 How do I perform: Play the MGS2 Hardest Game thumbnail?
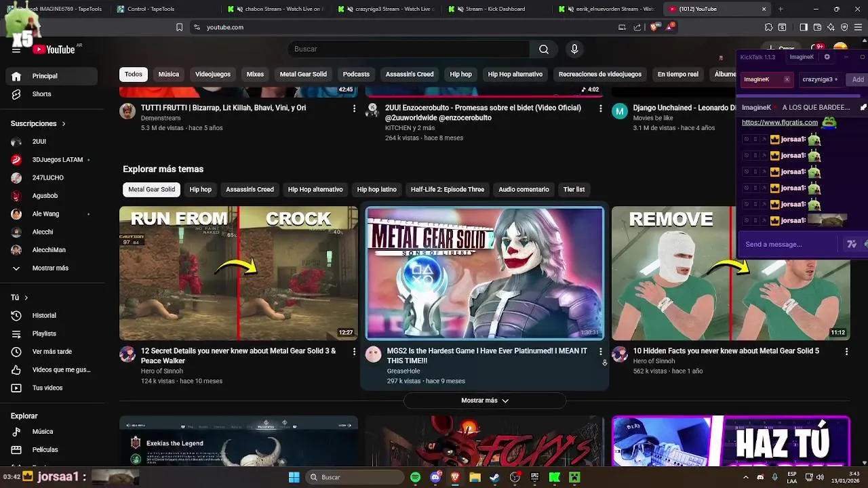[485, 273]
